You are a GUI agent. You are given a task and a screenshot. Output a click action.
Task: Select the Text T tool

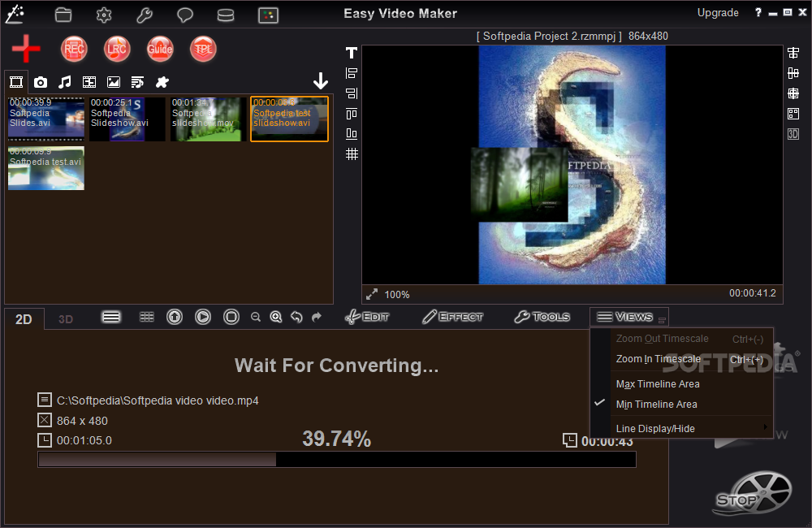352,53
